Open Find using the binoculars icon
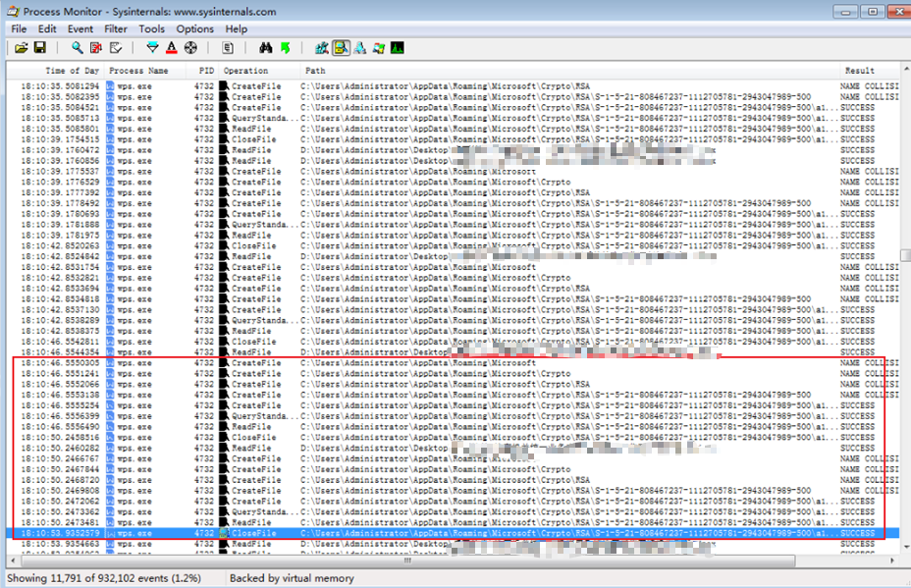Viewport: 911px width, 588px height. pyautogui.click(x=265, y=48)
